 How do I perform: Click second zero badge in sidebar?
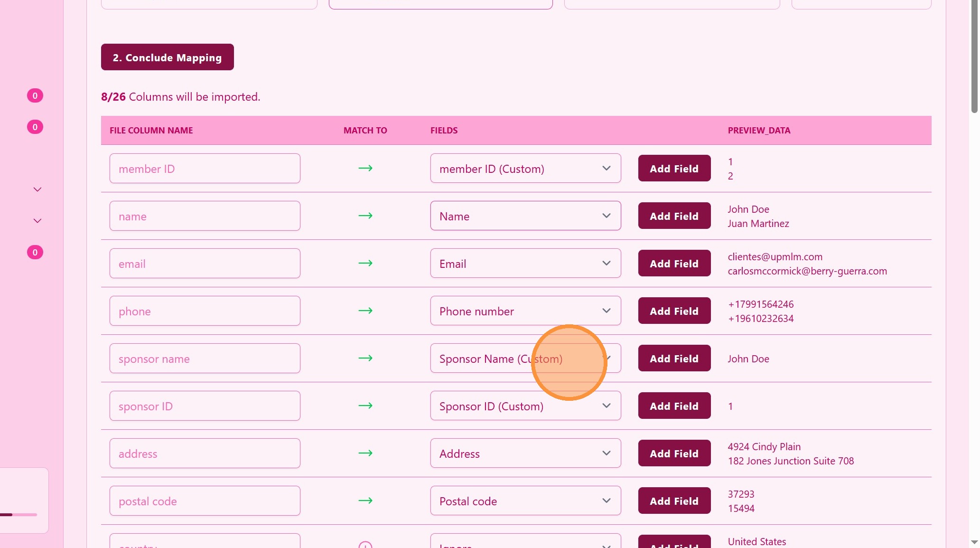(35, 127)
